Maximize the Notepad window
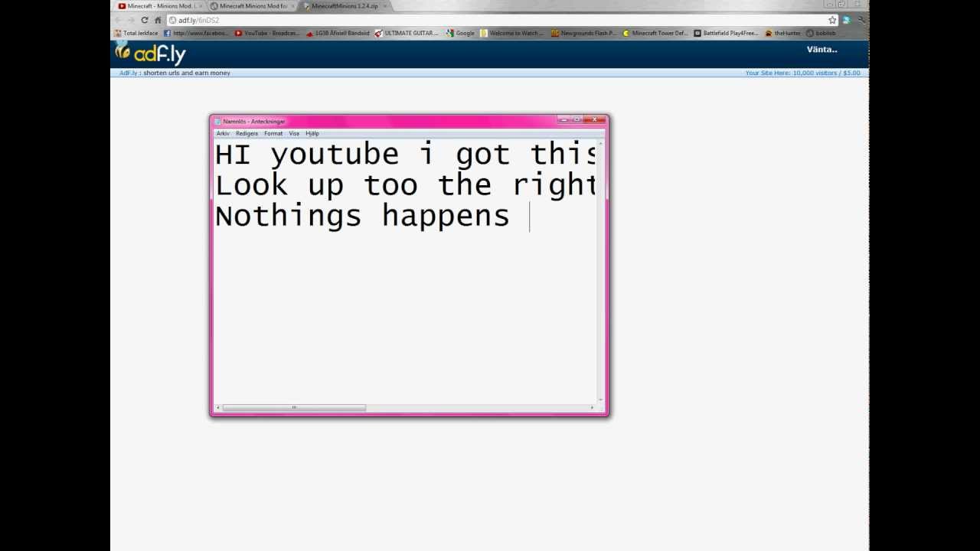980x551 pixels. [577, 119]
